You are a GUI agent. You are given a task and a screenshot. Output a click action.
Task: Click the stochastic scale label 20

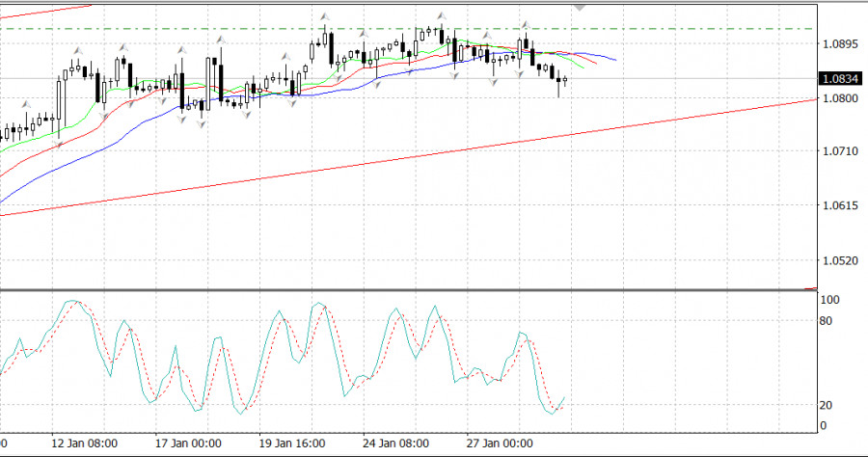coord(826,405)
